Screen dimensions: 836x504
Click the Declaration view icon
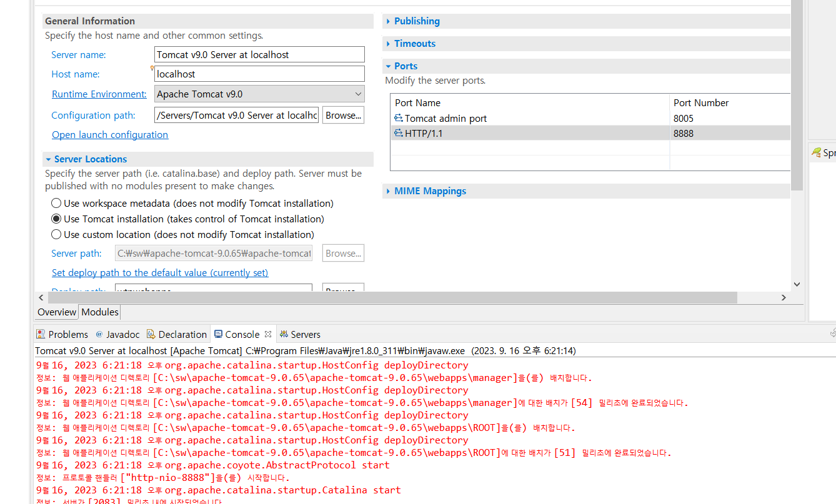click(x=151, y=334)
